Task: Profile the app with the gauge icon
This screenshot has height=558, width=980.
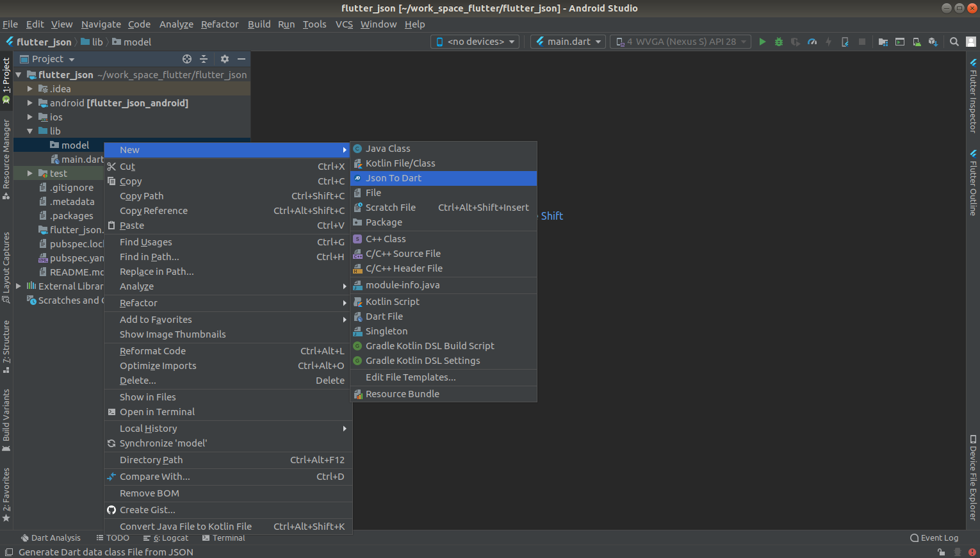Action: click(x=812, y=42)
